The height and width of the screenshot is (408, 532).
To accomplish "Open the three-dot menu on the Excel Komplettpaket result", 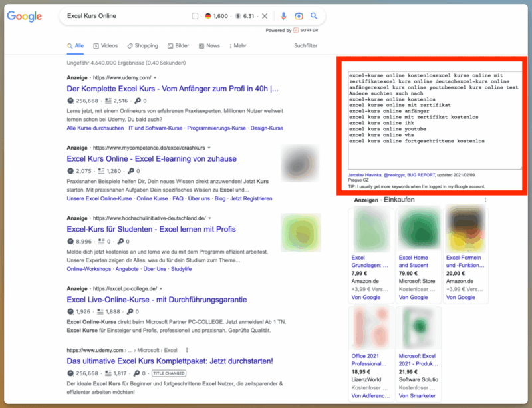I will tap(186, 350).
